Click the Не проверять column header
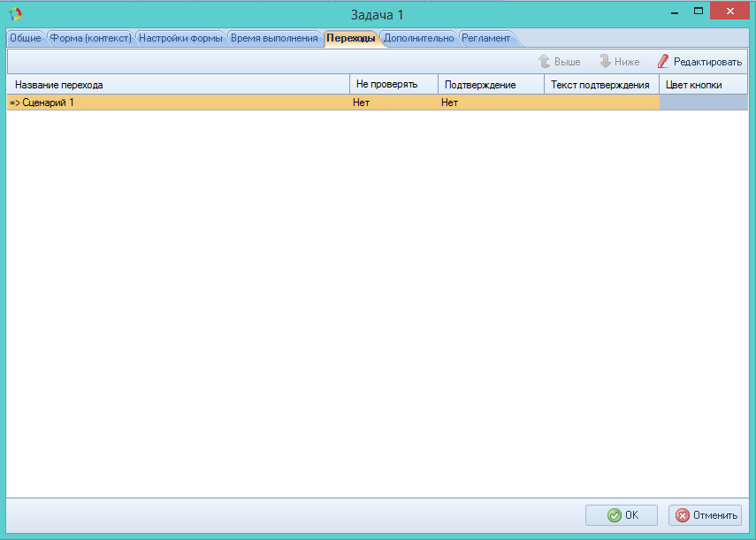The image size is (756, 540). [x=393, y=85]
